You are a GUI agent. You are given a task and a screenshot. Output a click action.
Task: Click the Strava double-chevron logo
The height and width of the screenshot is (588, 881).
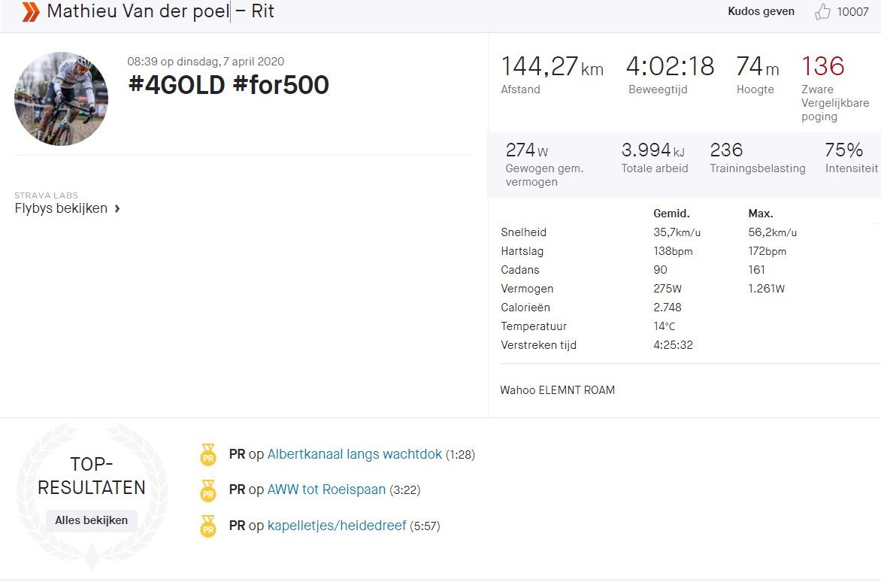coord(29,11)
